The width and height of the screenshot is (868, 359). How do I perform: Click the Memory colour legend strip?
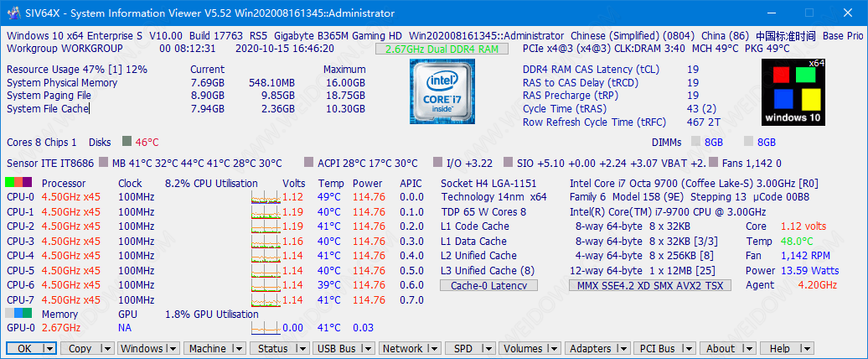[18, 314]
